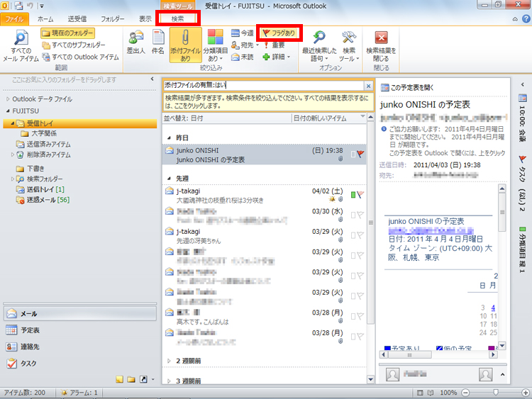Image resolution: width=532 pixels, height=399 pixels.
Task: Click inside the 添付ファイルの有無 search field
Action: pos(263,86)
